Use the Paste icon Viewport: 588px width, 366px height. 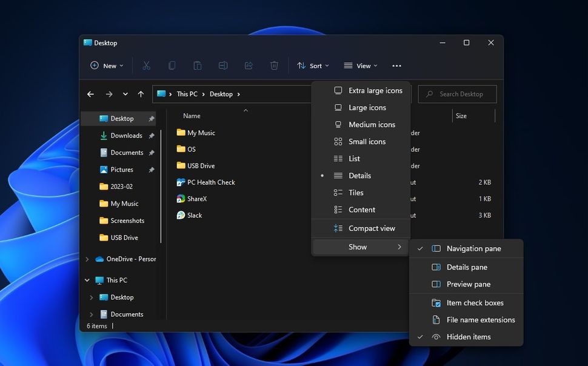click(x=197, y=65)
